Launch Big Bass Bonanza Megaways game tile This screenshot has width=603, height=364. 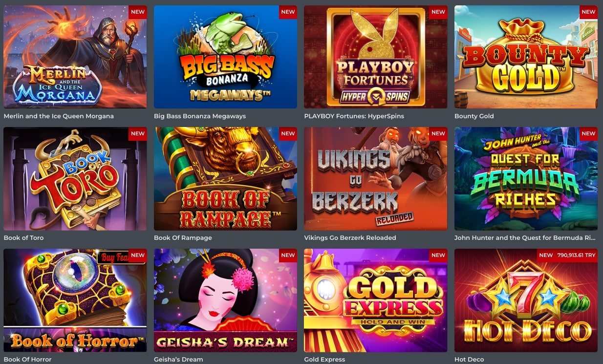pyautogui.click(x=225, y=57)
